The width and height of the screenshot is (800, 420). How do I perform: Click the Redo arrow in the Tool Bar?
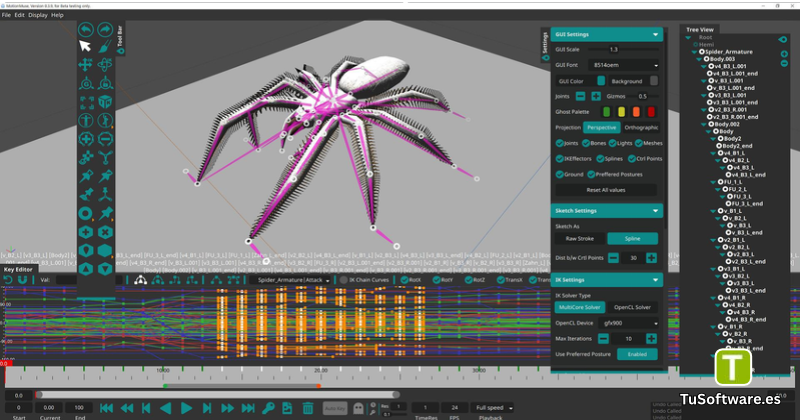(x=105, y=30)
